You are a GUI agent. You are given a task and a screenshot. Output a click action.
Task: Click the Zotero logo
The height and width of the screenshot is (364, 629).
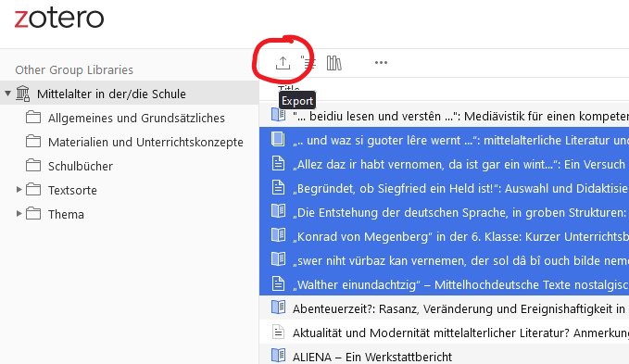[x=59, y=18]
